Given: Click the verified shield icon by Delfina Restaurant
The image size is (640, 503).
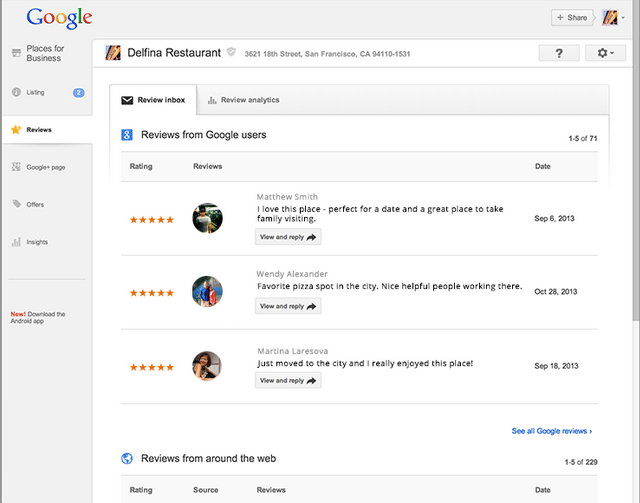Looking at the screenshot, I should pyautogui.click(x=231, y=53).
